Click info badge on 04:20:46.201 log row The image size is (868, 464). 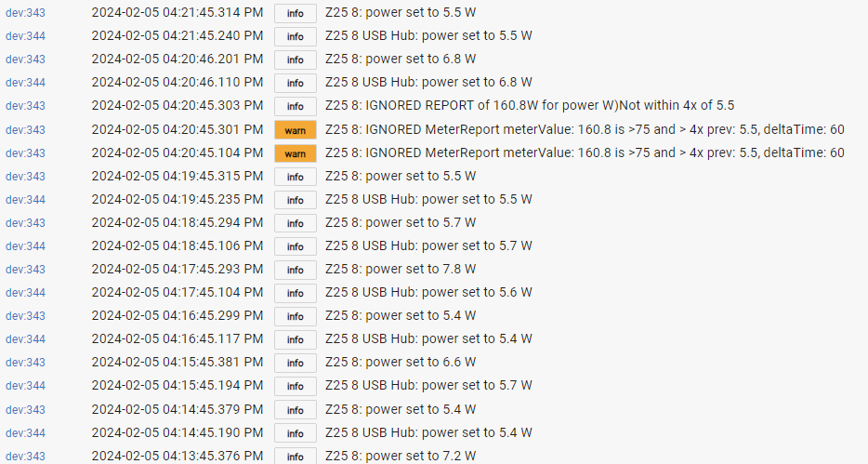[x=295, y=60]
